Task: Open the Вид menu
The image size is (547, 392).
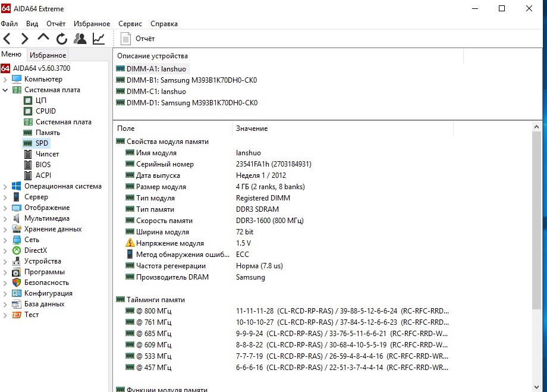Action: click(x=32, y=24)
